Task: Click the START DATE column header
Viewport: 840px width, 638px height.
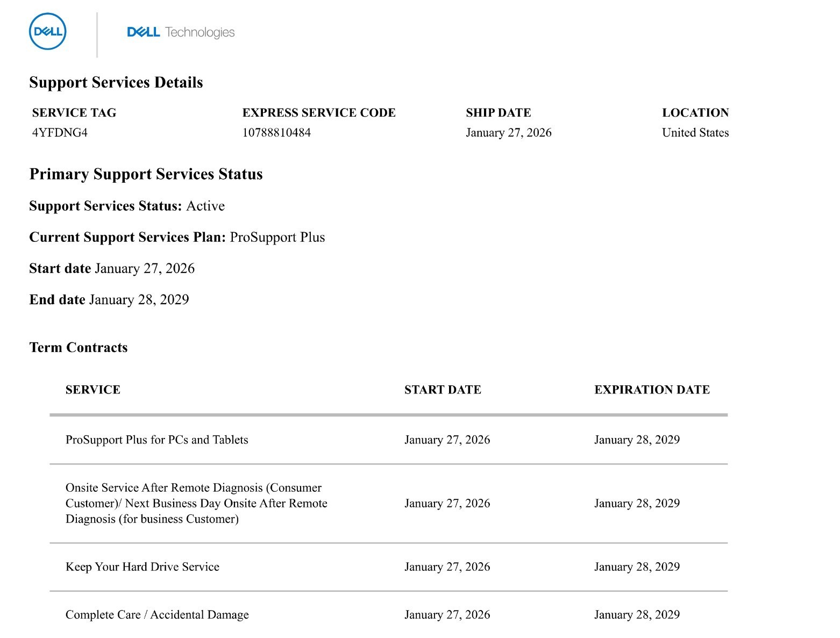Action: (x=443, y=390)
